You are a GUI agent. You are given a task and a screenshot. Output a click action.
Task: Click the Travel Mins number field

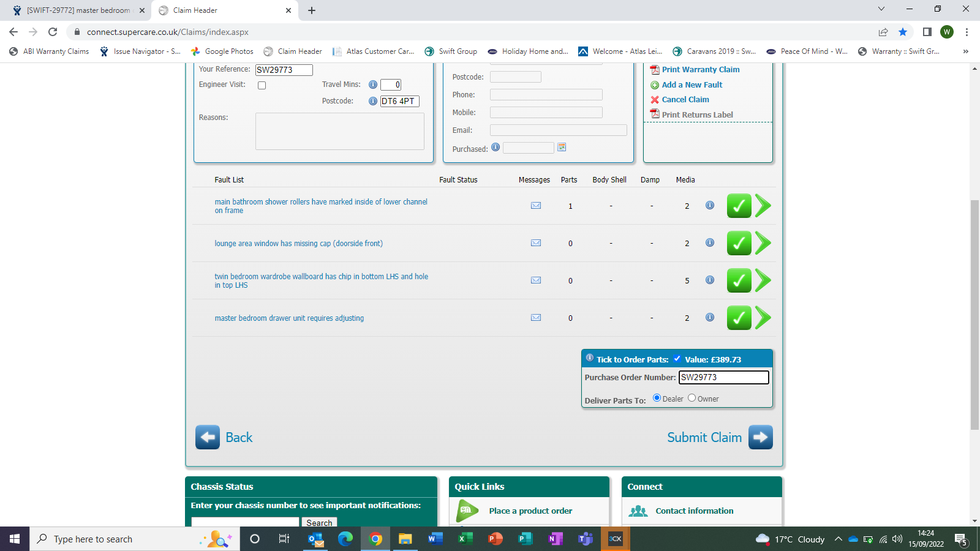click(391, 84)
